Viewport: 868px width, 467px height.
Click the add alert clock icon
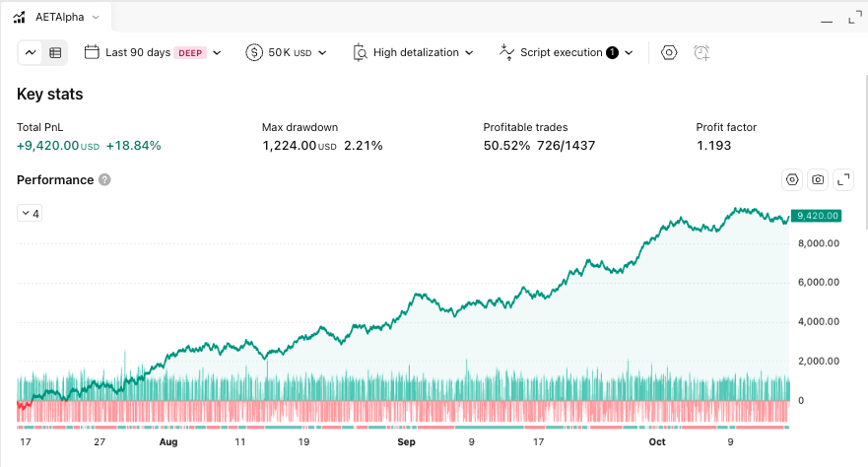pyautogui.click(x=701, y=52)
